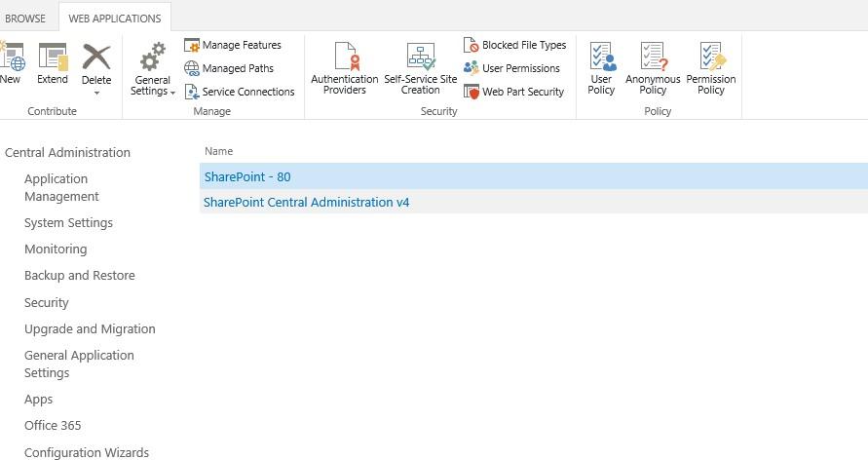Click the Managed Paths label
The height and width of the screenshot is (460, 868).
click(x=238, y=68)
